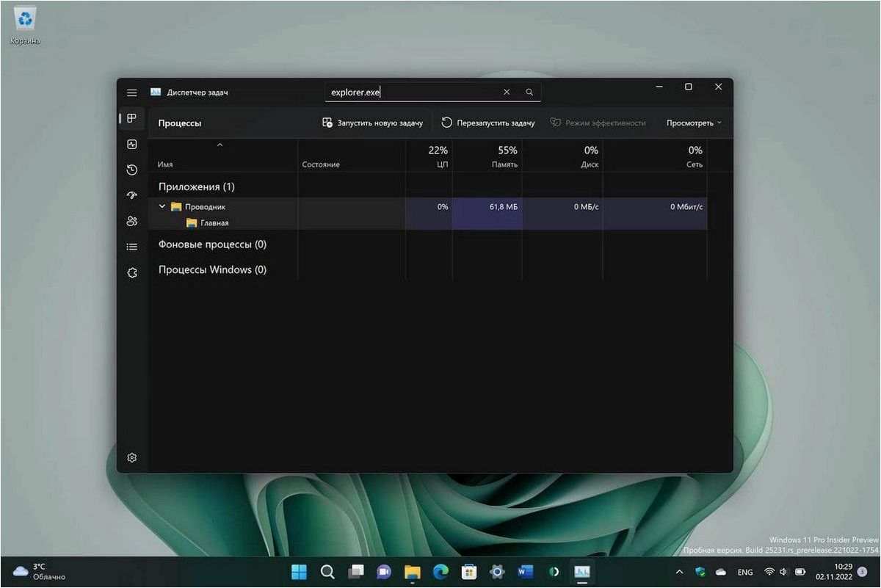Open Task View from taskbar
The width and height of the screenshot is (881, 588).
pos(356,572)
